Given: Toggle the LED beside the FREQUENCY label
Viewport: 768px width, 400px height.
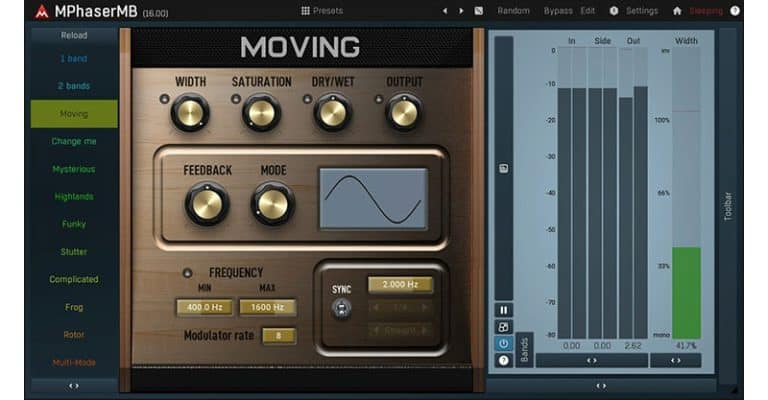Looking at the screenshot, I should [x=187, y=273].
